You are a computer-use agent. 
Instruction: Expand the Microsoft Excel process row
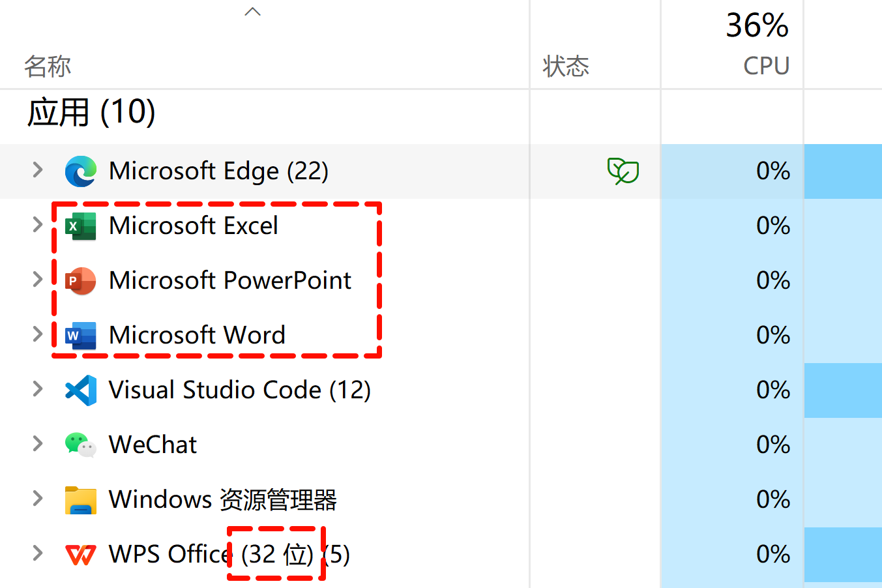pyautogui.click(x=38, y=225)
